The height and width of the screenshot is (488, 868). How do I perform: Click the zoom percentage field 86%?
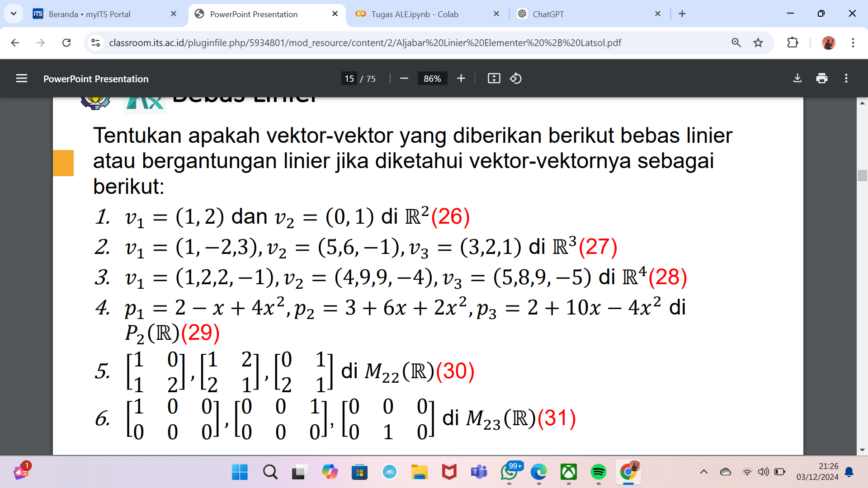tap(432, 79)
